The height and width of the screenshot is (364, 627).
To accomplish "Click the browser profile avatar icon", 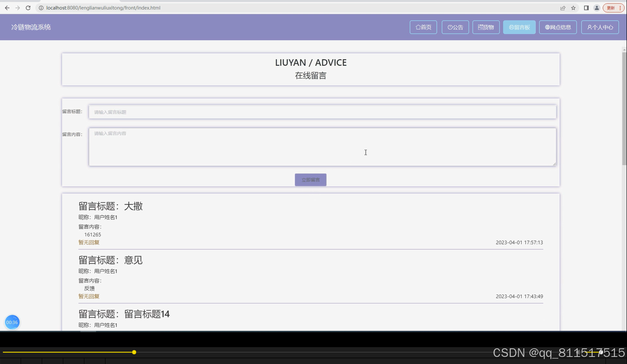I will point(596,7).
